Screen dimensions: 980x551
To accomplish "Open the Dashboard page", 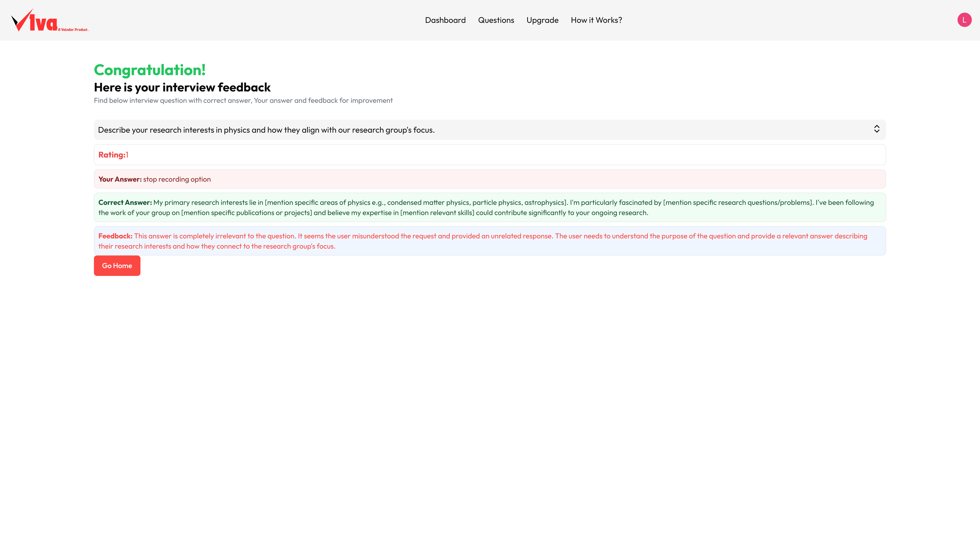I will click(x=445, y=20).
